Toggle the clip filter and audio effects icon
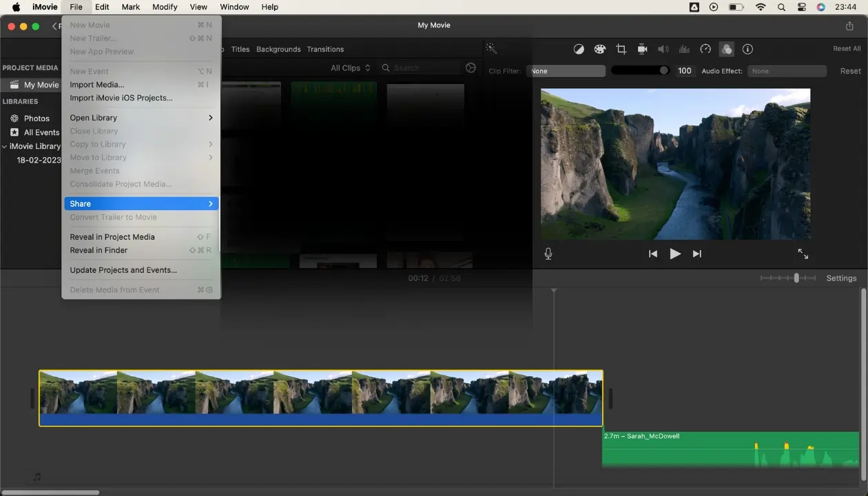Viewport: 868px width, 496px height. (x=726, y=49)
